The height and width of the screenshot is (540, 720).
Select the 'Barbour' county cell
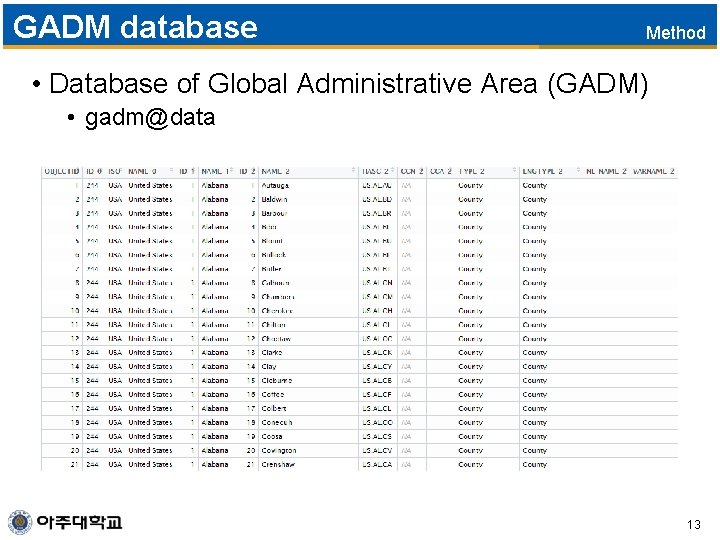[x=274, y=214]
